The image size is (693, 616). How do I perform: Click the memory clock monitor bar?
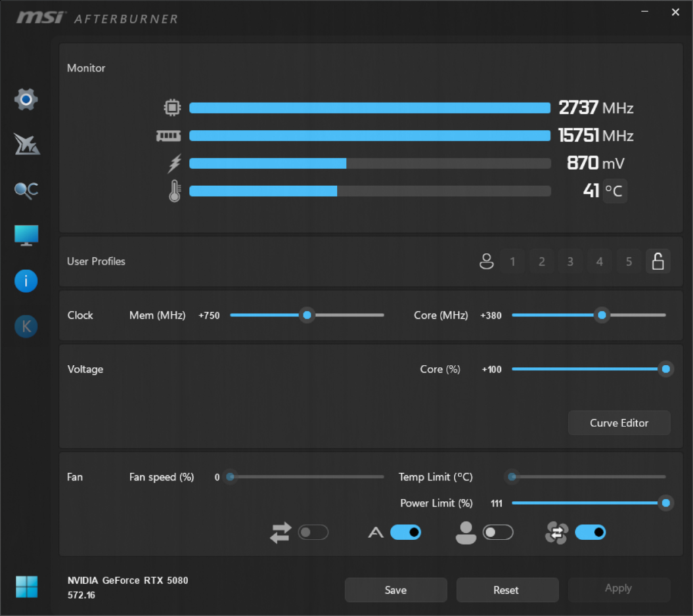pos(370,135)
